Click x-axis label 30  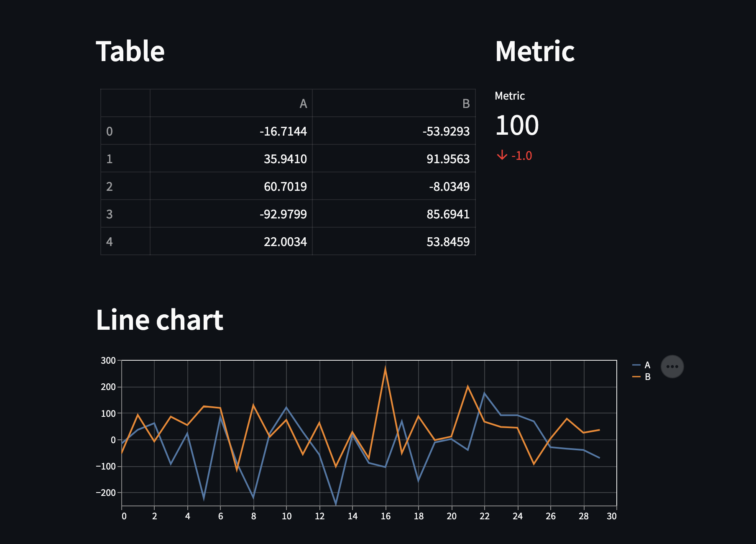pyautogui.click(x=612, y=516)
